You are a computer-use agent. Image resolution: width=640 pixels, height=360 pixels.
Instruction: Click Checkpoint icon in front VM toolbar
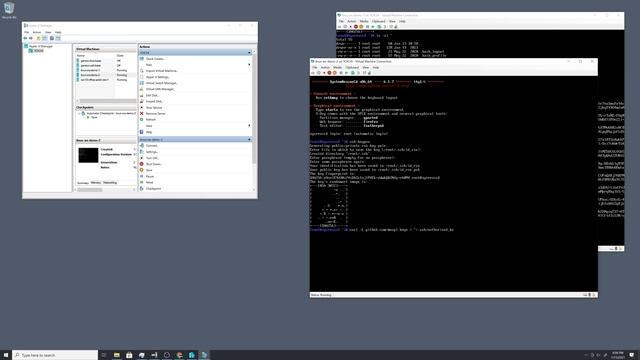click(x=353, y=73)
